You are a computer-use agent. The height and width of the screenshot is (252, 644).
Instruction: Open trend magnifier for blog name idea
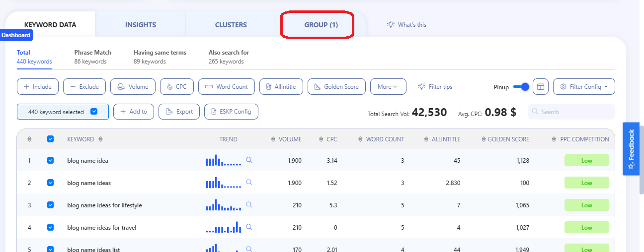pyautogui.click(x=249, y=160)
